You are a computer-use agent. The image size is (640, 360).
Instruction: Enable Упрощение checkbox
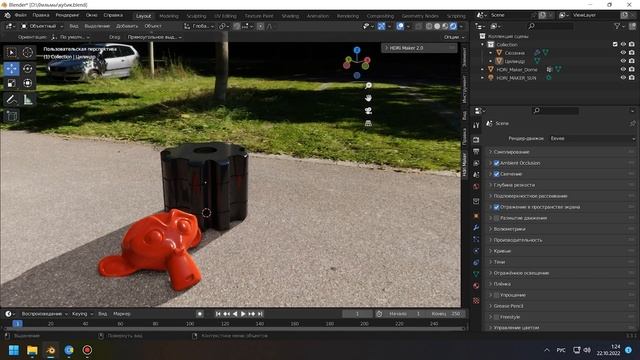(x=496, y=295)
